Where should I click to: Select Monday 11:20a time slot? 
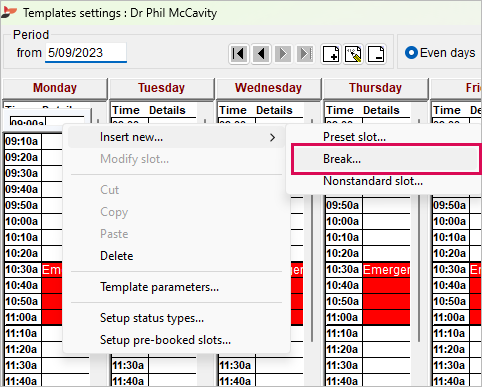click(x=22, y=349)
